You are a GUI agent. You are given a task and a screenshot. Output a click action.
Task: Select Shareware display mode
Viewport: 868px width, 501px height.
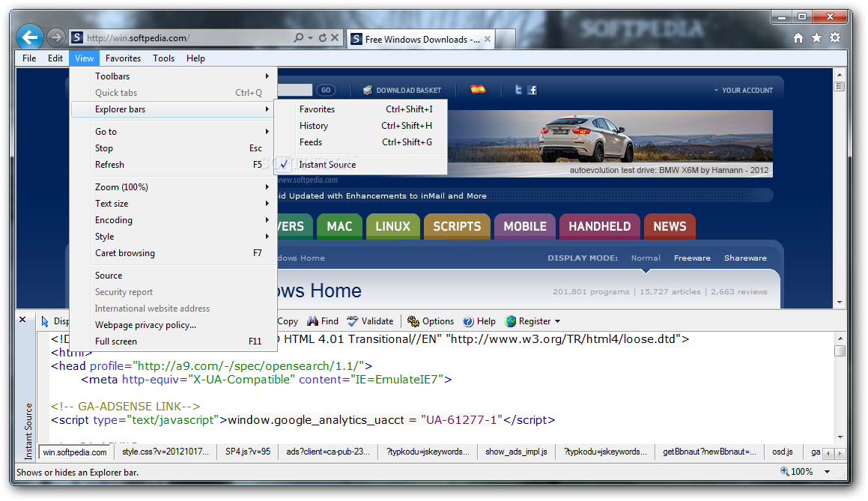745,258
